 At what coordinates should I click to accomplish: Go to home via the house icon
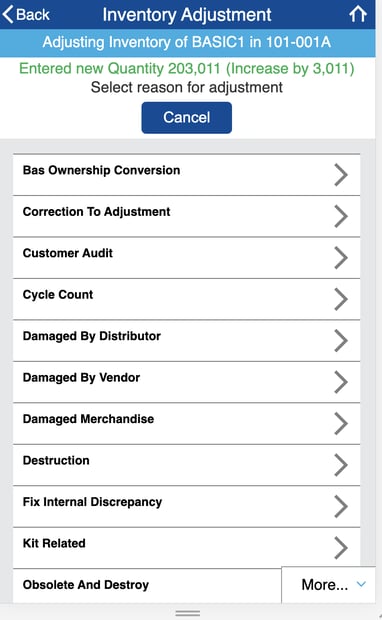coord(358,14)
